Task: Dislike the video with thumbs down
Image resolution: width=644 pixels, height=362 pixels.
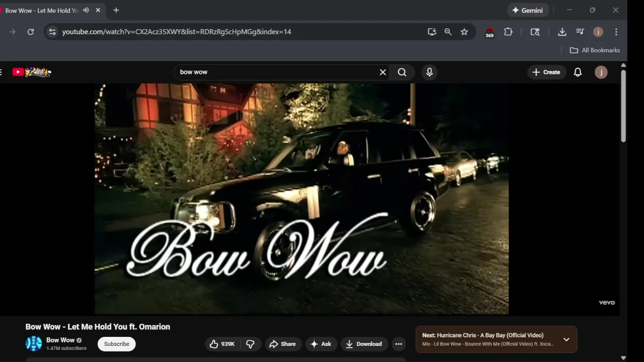Action: pos(251,344)
